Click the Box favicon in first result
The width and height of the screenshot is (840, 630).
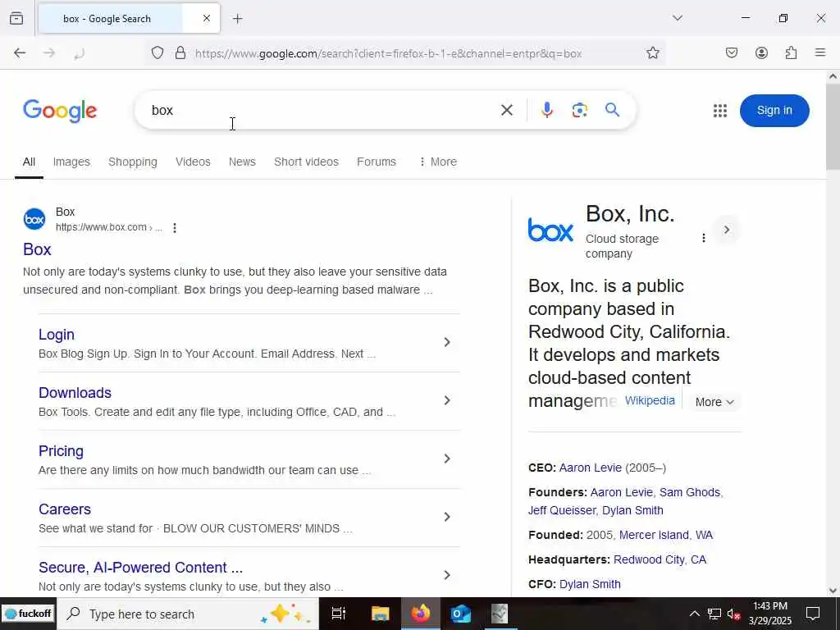[x=34, y=219]
